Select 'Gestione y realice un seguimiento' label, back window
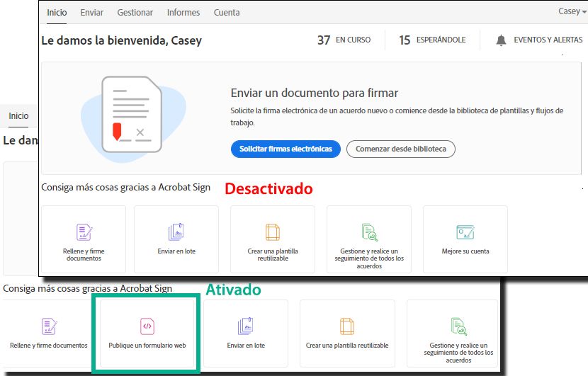Screen dimensions: 588x376 [458, 353]
